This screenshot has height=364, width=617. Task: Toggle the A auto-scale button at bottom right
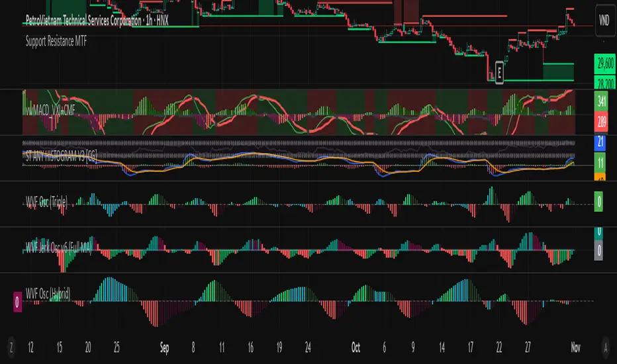click(x=606, y=347)
